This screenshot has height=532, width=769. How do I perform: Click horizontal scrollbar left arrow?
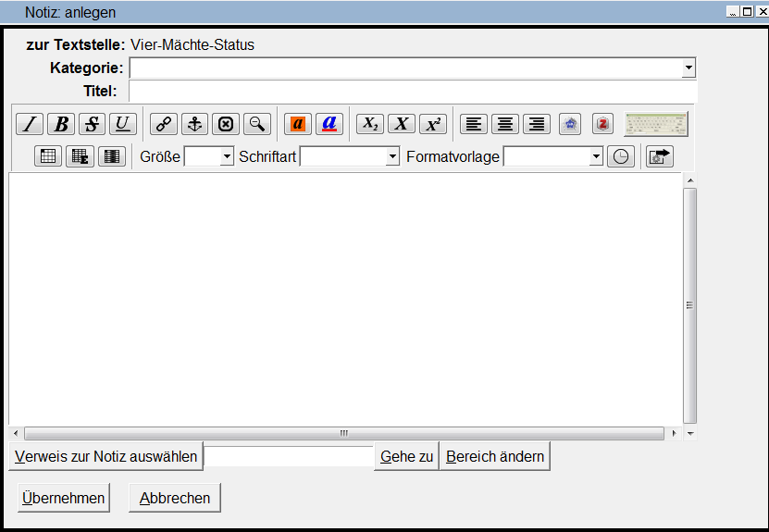[x=16, y=433]
